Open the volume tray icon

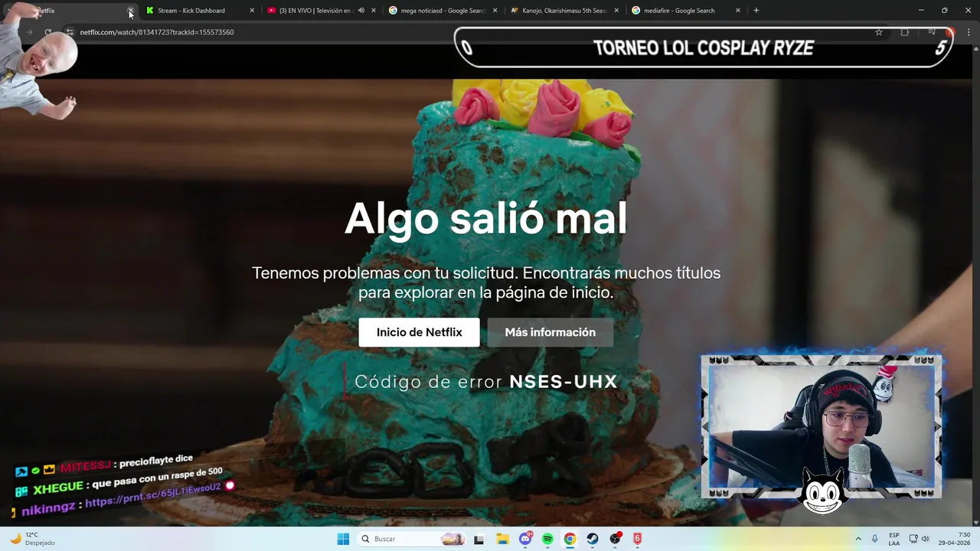[x=925, y=539]
